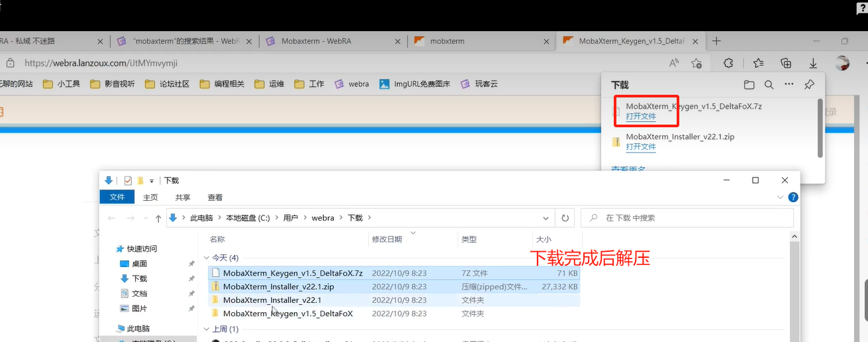Open the 小工具 bookmarks folder
868x342 pixels.
pyautogui.click(x=62, y=84)
